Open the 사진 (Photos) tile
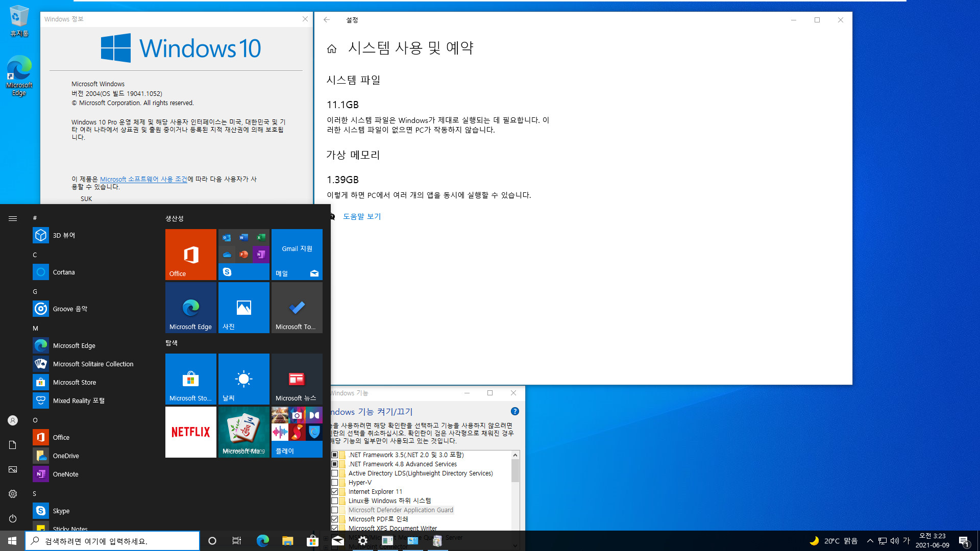 pos(244,308)
